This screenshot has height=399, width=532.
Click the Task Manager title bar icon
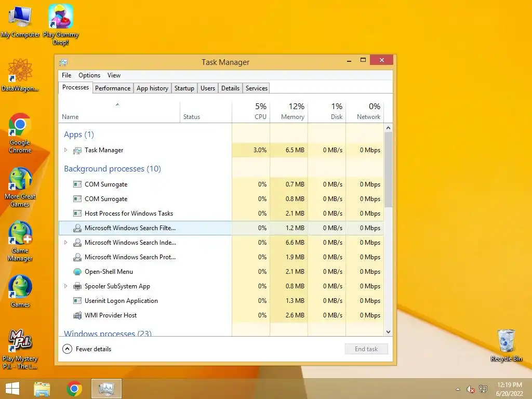pyautogui.click(x=63, y=62)
